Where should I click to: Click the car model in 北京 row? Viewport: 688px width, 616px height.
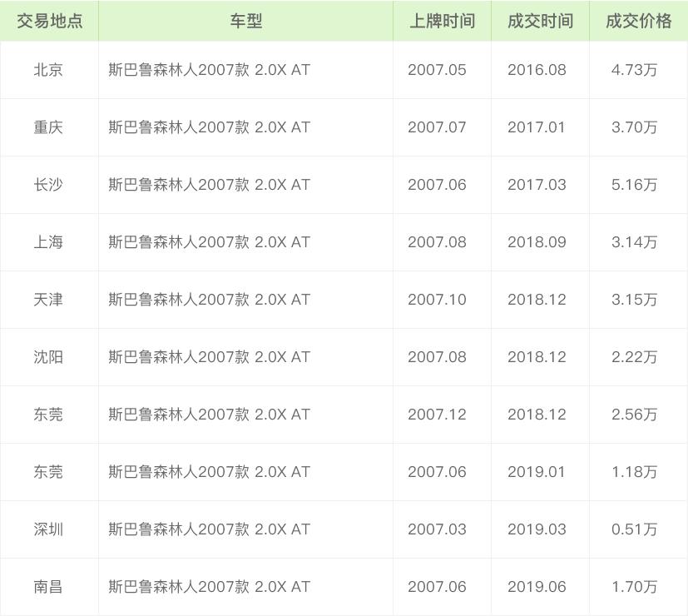pos(210,70)
